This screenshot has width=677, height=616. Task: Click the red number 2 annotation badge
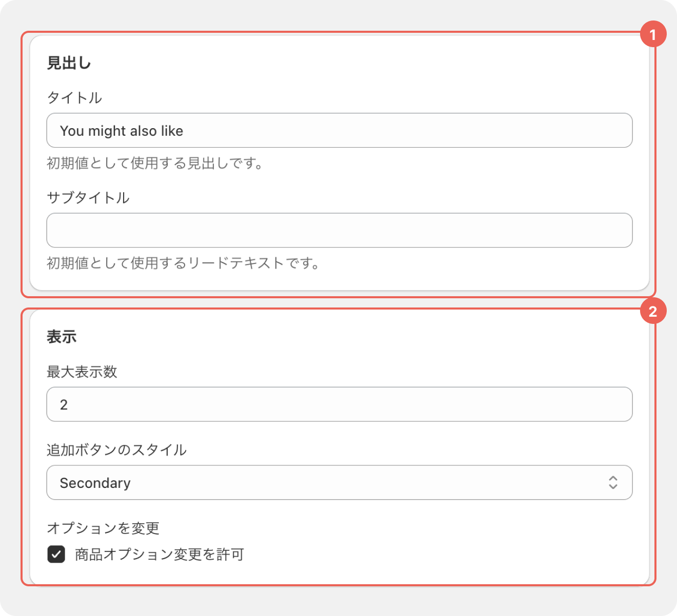(x=652, y=312)
